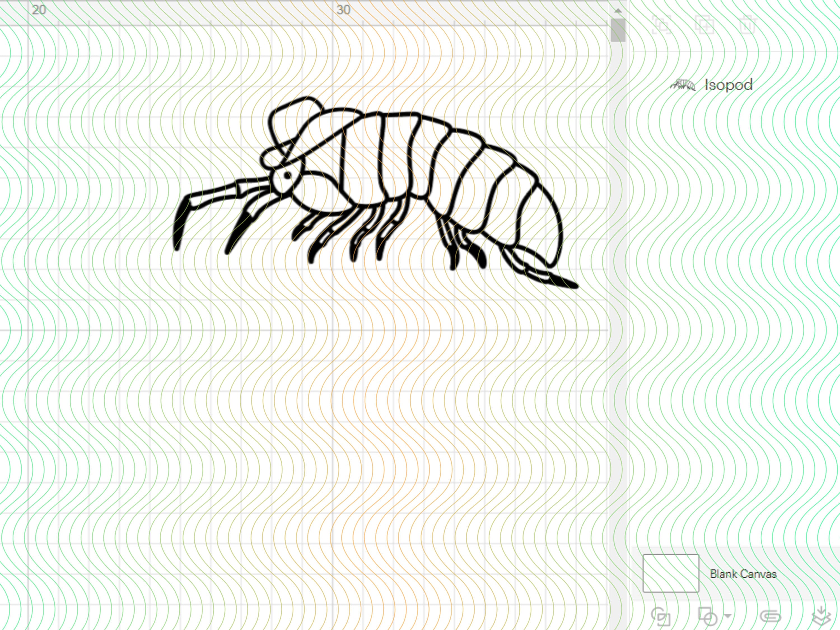840x630 pixels.
Task: Click the Blank Canvas preview swatch
Action: click(x=670, y=573)
